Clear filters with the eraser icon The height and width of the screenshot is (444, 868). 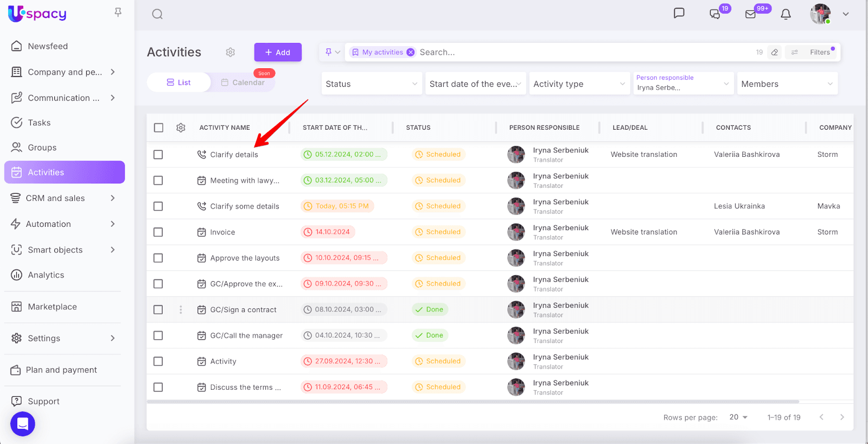tap(775, 52)
